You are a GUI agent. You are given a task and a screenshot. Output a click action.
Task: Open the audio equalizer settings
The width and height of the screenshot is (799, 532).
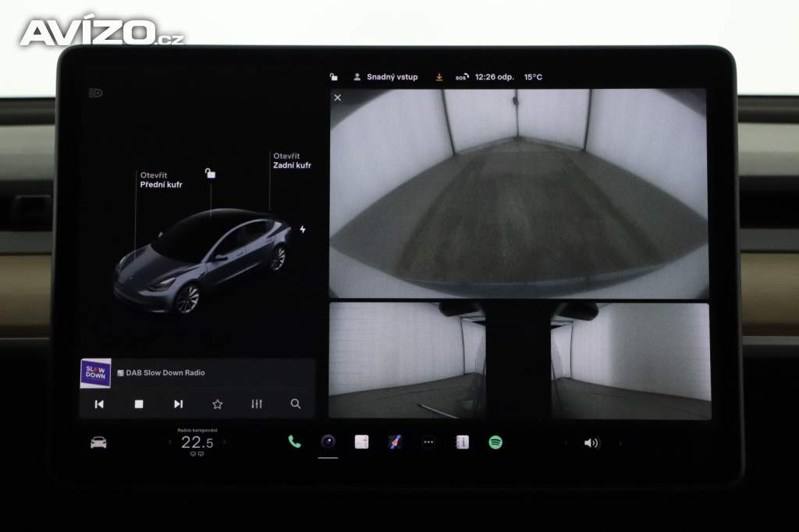257,404
